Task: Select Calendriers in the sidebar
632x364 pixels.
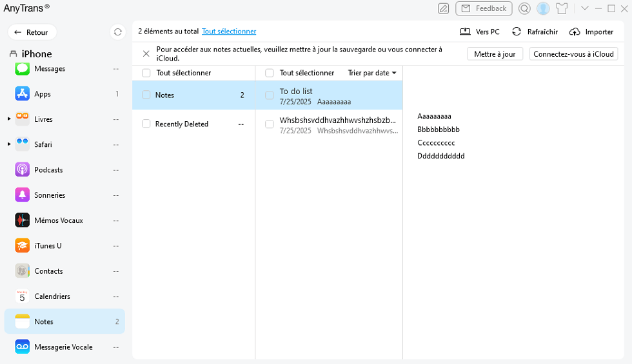Action: click(52, 296)
